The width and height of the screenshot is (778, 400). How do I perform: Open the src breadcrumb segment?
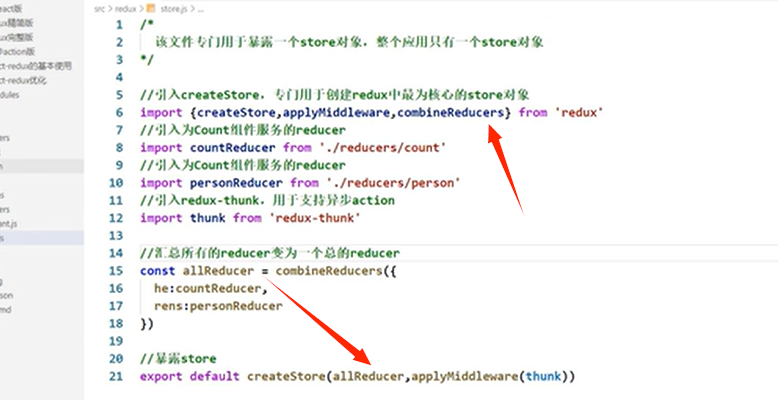point(99,8)
